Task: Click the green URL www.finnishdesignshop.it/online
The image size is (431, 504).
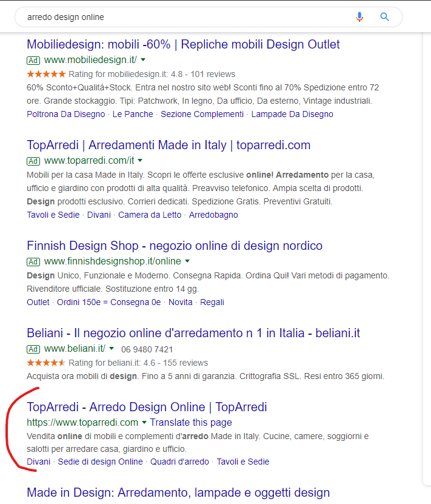Action: click(x=112, y=261)
